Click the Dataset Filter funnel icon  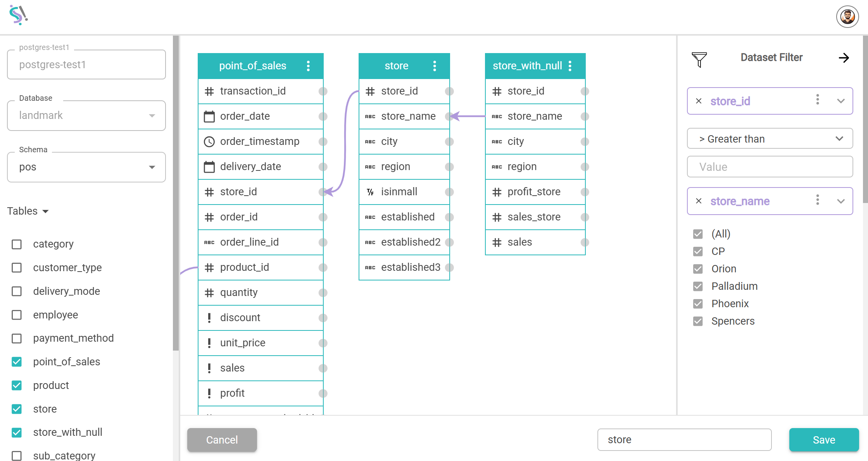pos(699,59)
